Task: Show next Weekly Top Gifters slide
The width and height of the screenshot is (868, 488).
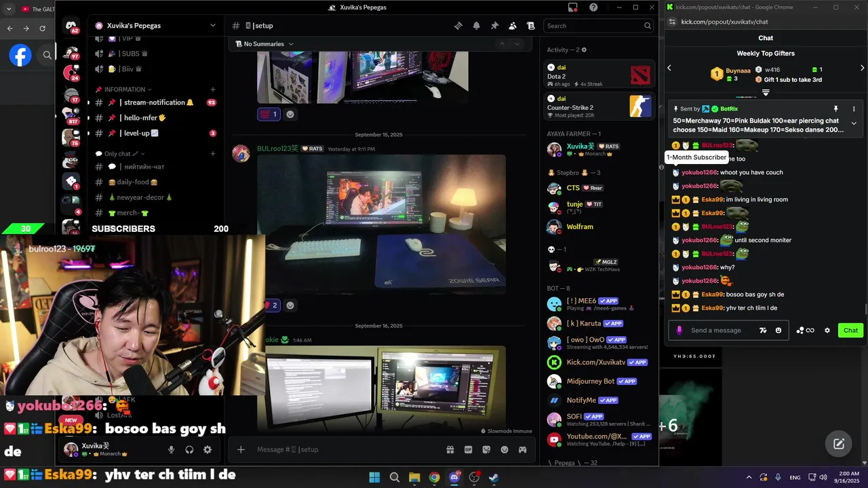Action: coord(862,68)
